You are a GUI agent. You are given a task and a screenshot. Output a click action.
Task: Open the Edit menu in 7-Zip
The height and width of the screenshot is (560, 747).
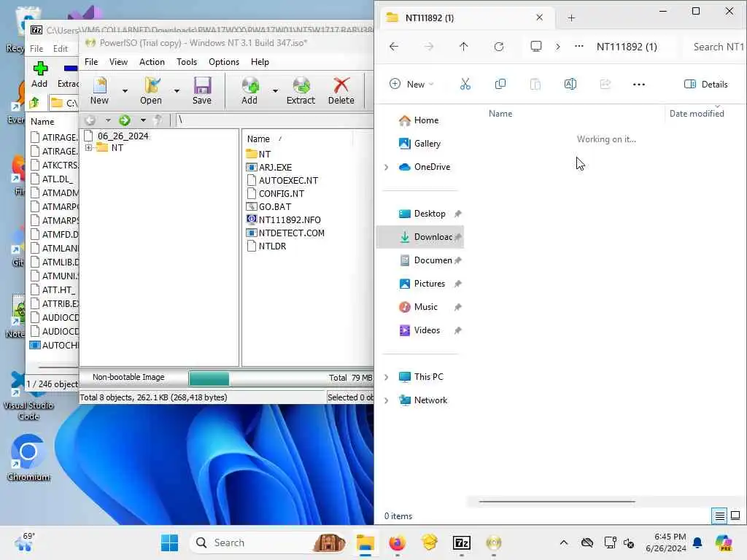point(60,49)
